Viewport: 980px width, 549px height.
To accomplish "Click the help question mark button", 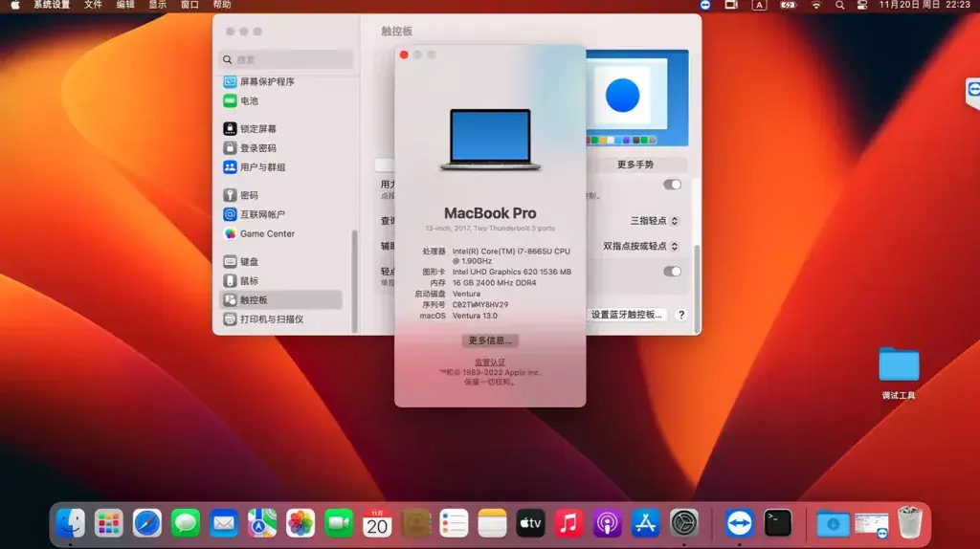I will coord(681,315).
